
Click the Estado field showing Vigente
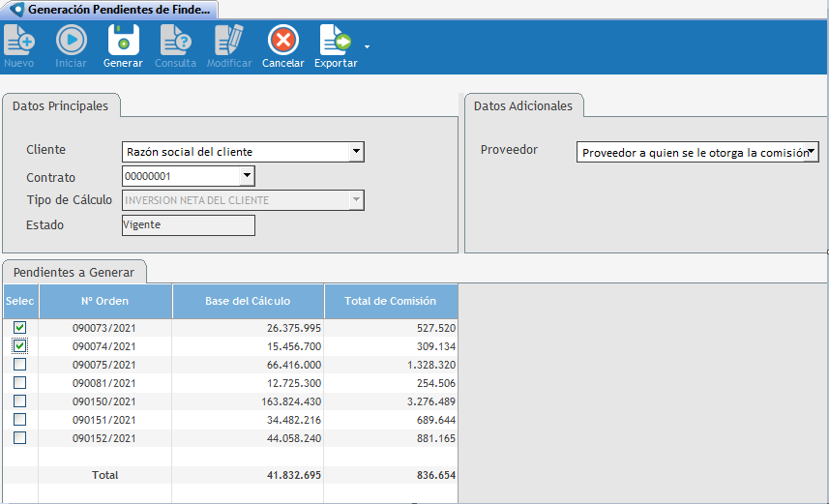click(188, 225)
